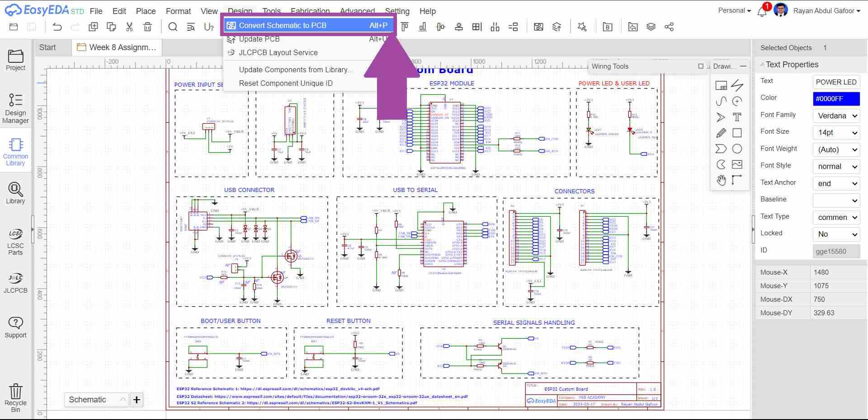The image size is (868, 420).
Task: Expand the Font Size dropdown
Action: 836,133
